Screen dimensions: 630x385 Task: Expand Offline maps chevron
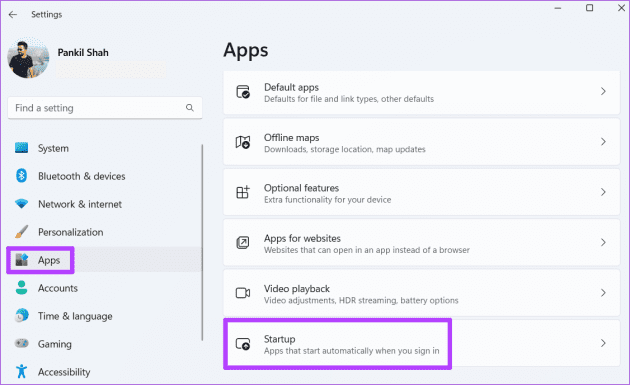[603, 141]
